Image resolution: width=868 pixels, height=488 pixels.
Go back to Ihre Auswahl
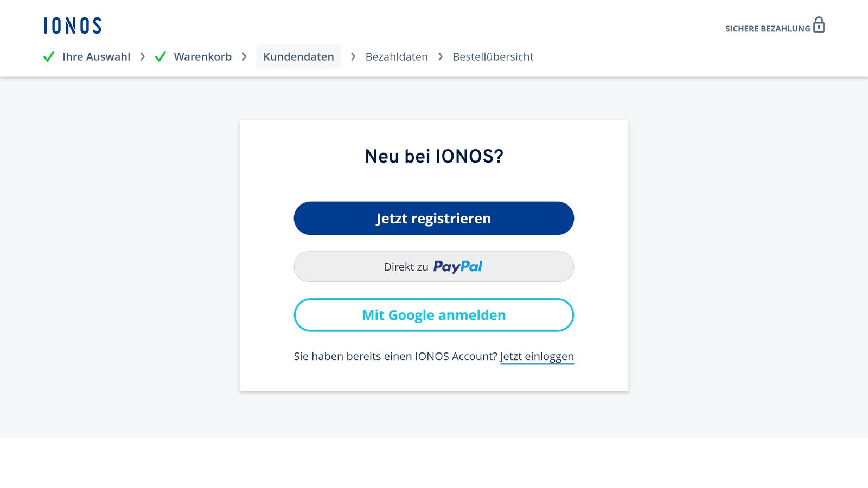click(x=96, y=56)
